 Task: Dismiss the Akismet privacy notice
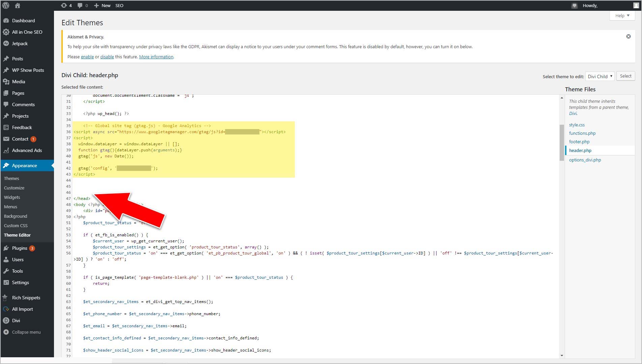click(629, 36)
